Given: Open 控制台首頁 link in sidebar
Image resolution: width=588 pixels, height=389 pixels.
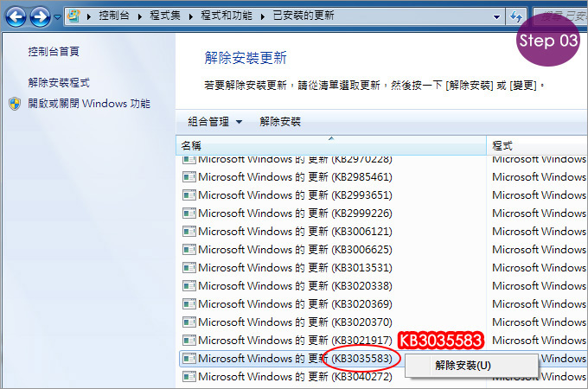Looking at the screenshot, I should [54, 51].
